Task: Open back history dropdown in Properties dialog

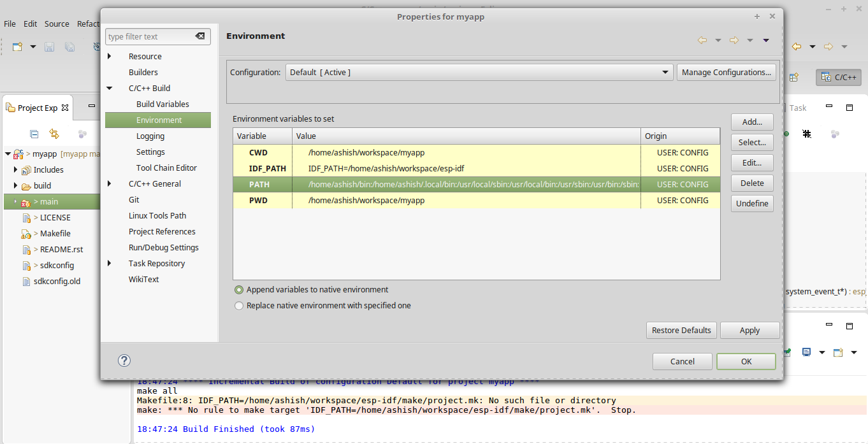Action: (x=718, y=40)
